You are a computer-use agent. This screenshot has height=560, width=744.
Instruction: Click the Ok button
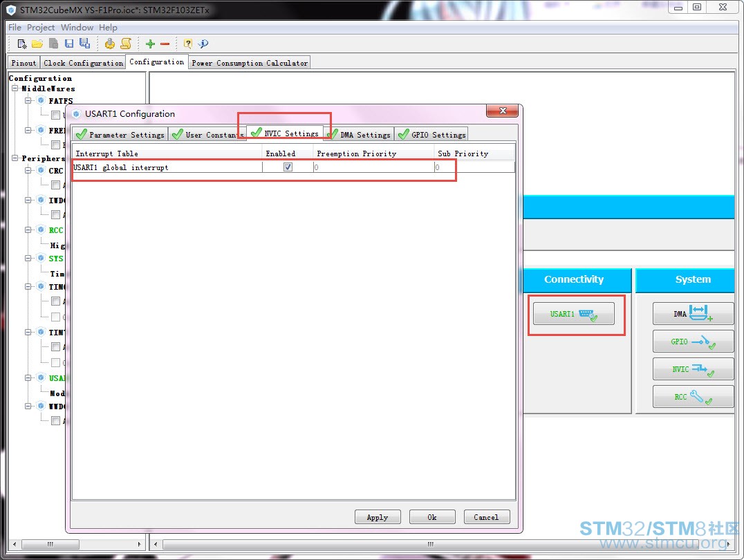pyautogui.click(x=432, y=517)
